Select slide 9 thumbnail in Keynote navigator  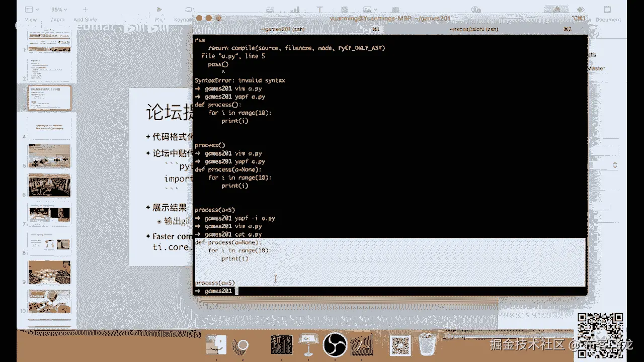49,272
